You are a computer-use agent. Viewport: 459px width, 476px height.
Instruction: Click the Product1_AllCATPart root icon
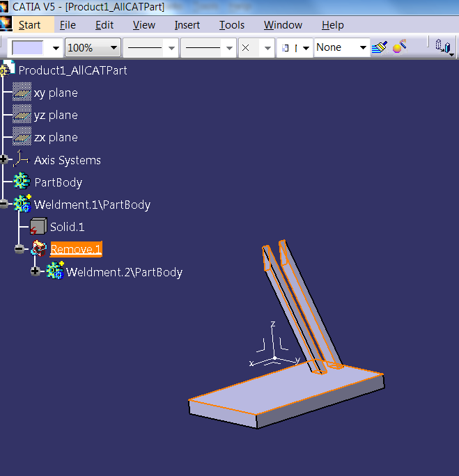(x=8, y=68)
